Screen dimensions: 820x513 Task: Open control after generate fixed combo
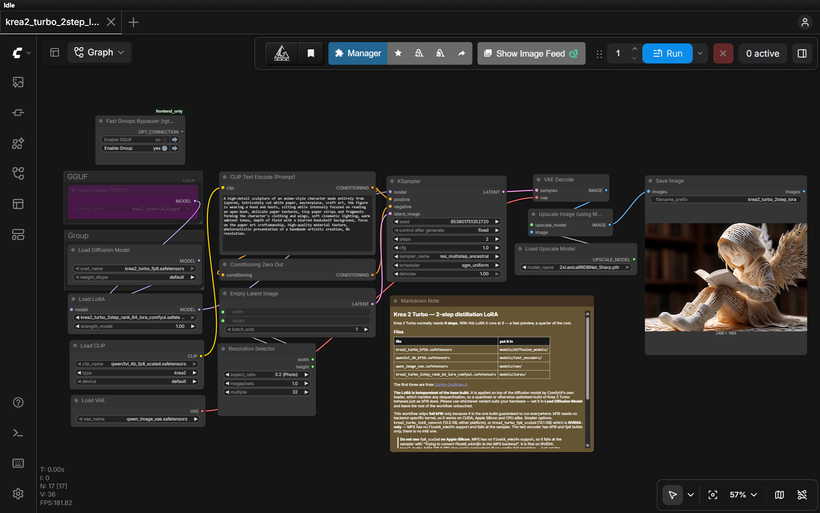(x=447, y=230)
